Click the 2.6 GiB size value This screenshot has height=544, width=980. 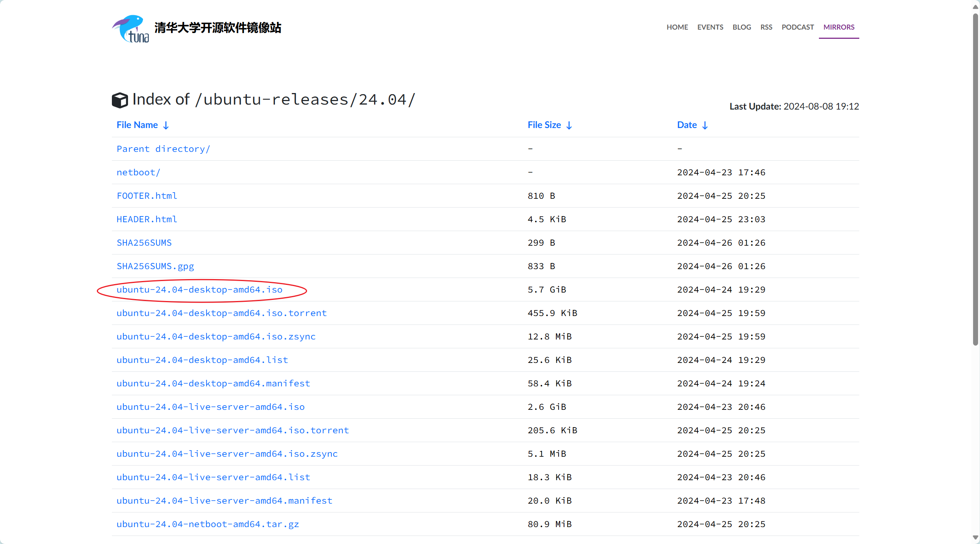(547, 407)
